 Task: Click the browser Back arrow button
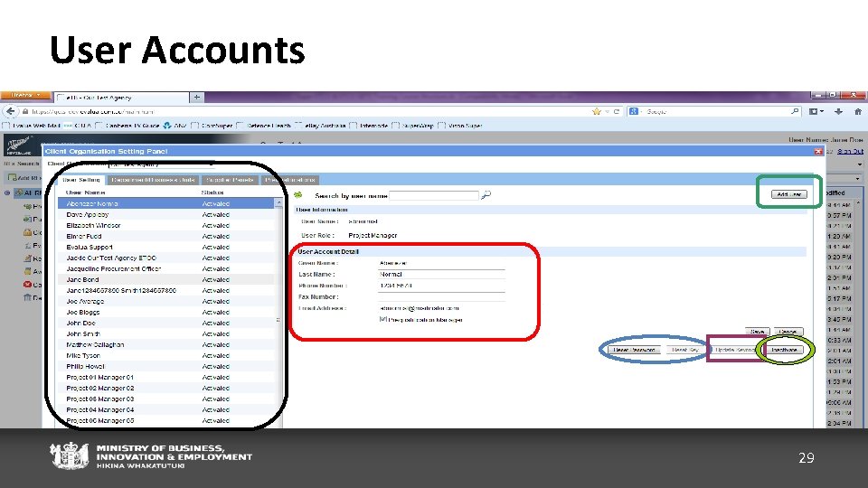tap(11, 111)
